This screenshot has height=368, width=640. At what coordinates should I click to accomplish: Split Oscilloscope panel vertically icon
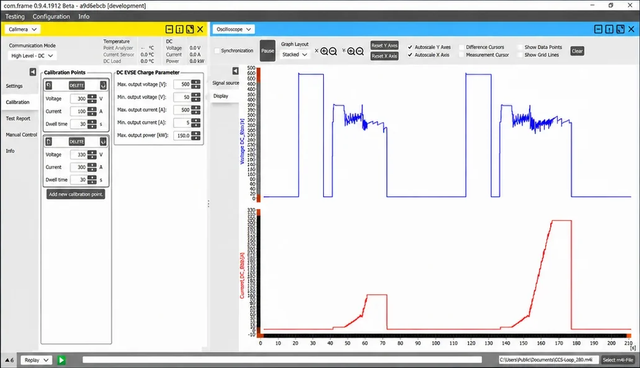[x=609, y=29]
